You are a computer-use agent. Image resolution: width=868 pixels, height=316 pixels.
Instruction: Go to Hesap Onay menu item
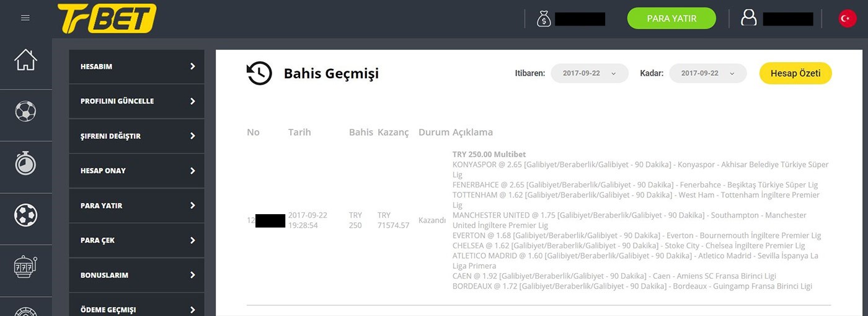pyautogui.click(x=136, y=171)
